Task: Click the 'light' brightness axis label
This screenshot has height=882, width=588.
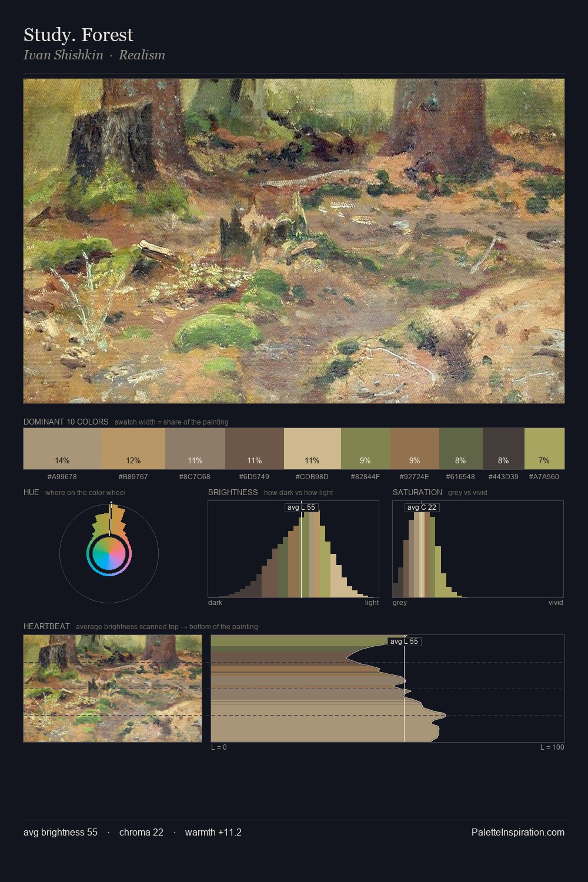Action: pyautogui.click(x=372, y=602)
